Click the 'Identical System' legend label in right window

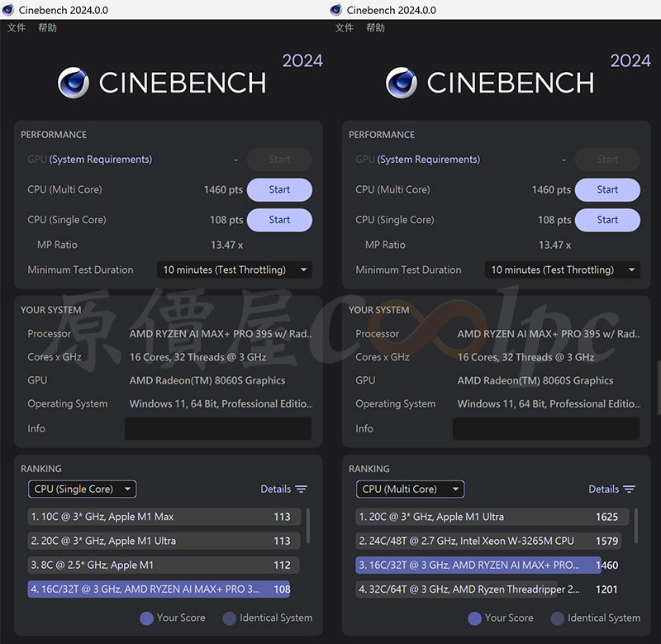[x=604, y=618]
